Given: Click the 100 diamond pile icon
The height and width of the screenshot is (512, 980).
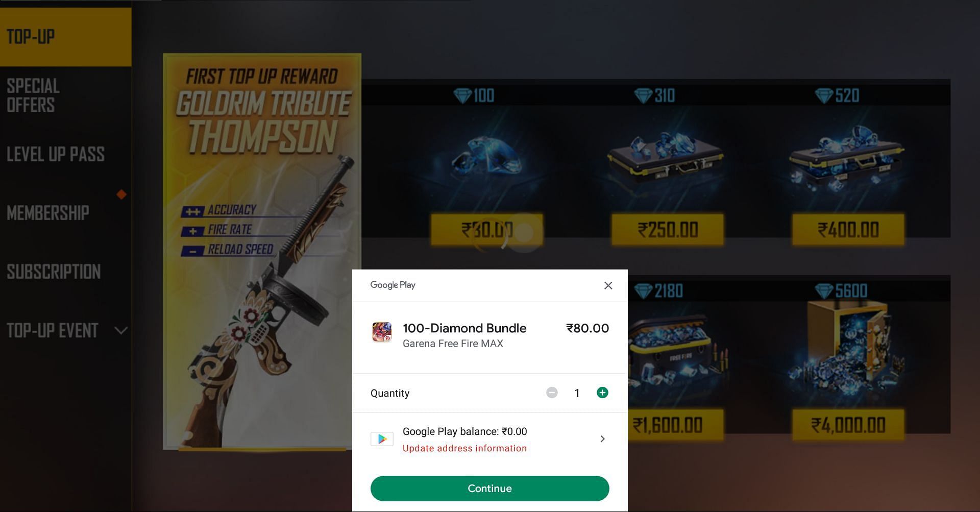Looking at the screenshot, I should (486, 155).
